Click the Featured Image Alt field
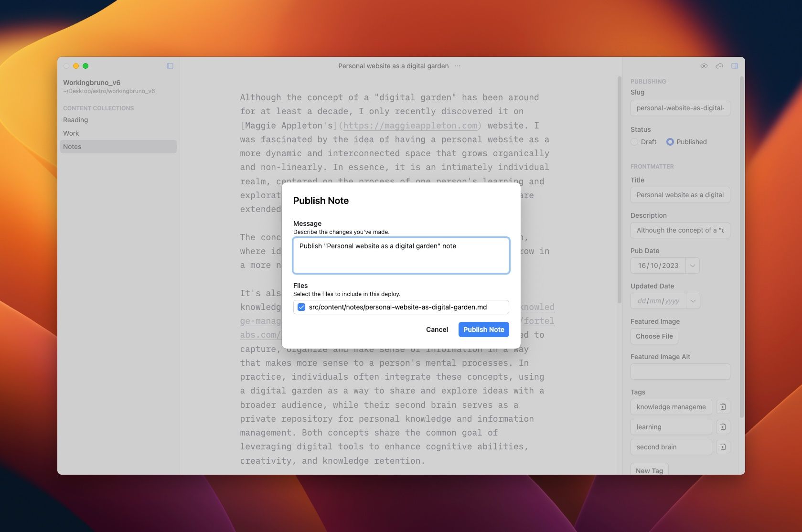Screen dimensions: 802x532 (x=680, y=372)
